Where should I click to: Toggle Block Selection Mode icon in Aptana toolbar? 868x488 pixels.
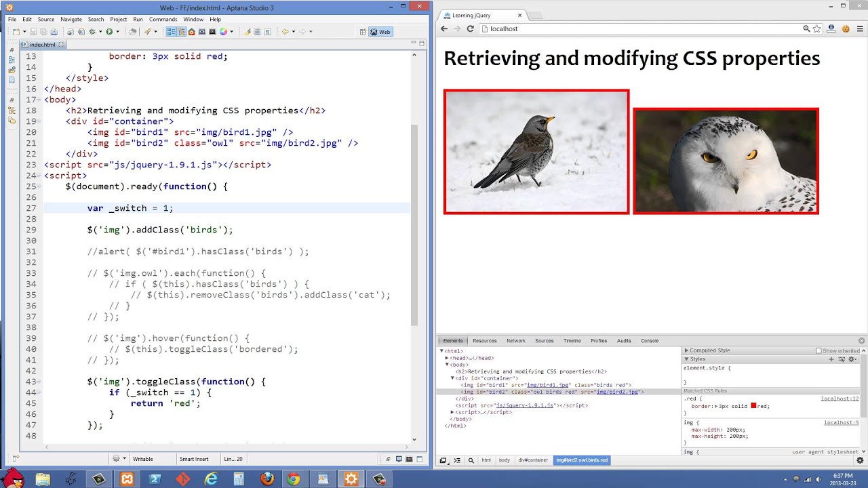pyautogui.click(x=257, y=32)
